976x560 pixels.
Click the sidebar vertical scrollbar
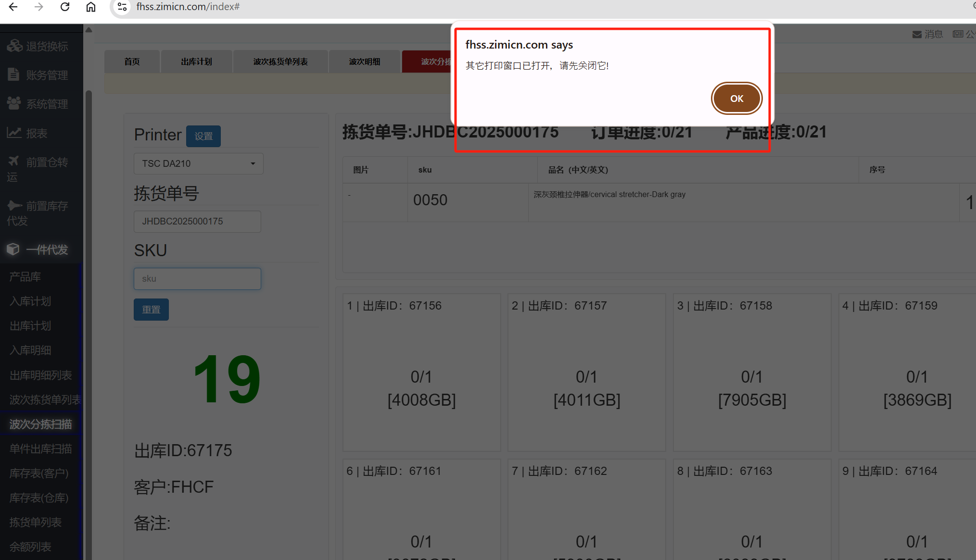89,288
